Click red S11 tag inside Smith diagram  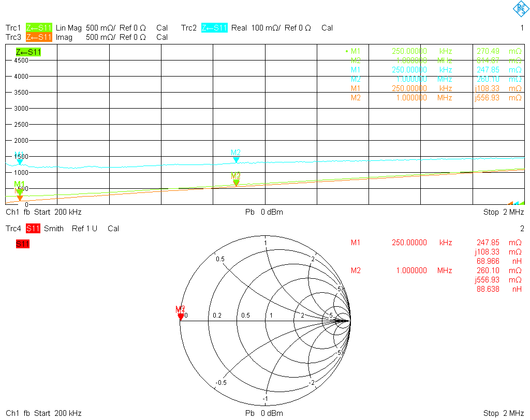pos(23,244)
